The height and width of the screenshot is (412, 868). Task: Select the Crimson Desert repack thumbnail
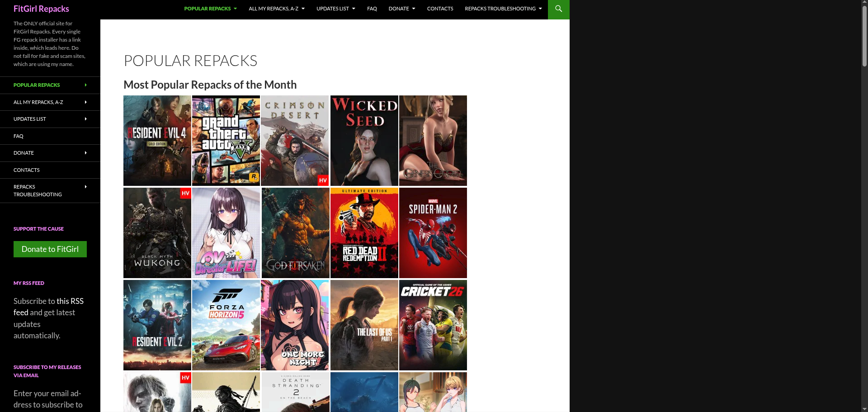[x=295, y=141]
